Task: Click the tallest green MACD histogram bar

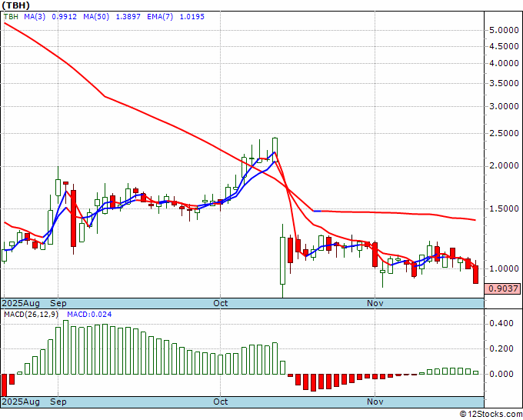Action: click(65, 347)
